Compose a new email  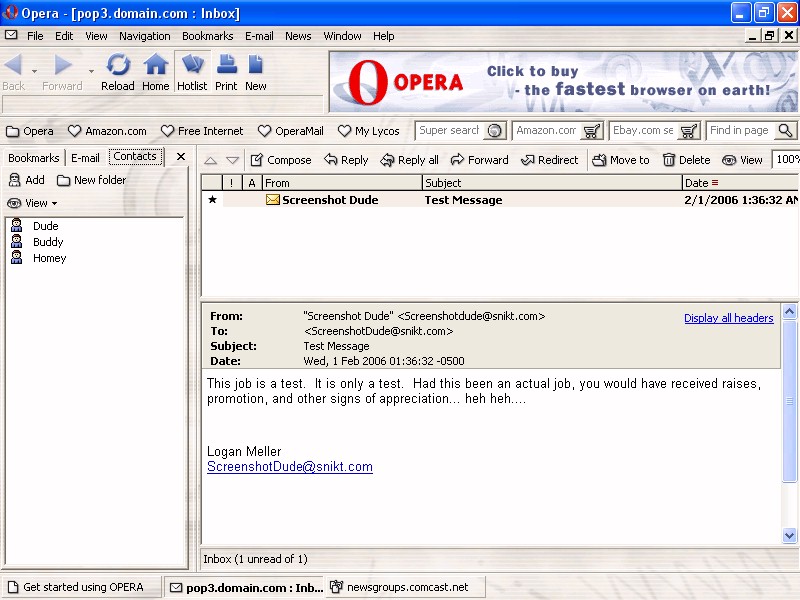tap(281, 160)
